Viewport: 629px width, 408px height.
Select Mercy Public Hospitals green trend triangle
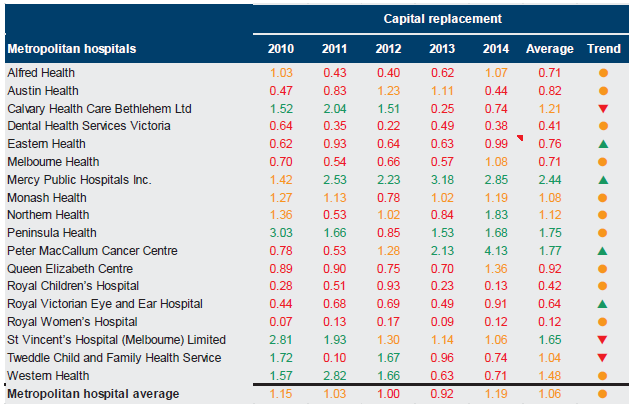(603, 180)
